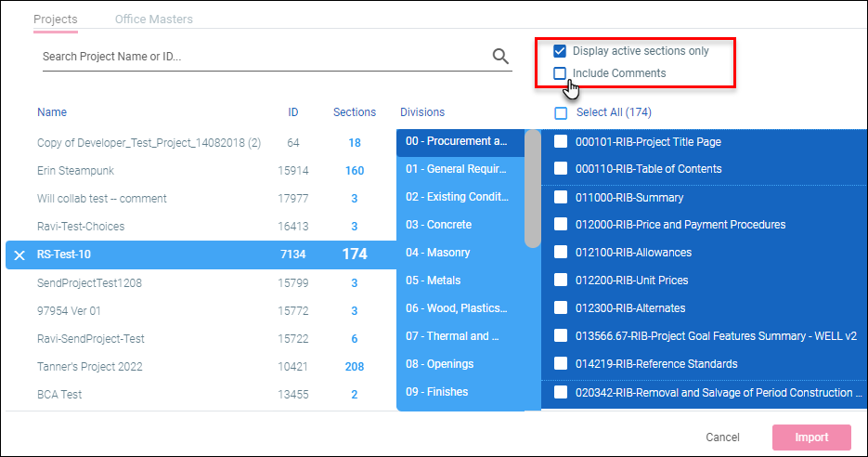This screenshot has width=868, height=457.
Task: Select project Copy of Developer_Test_Project_14082018 (2)
Action: [149, 143]
